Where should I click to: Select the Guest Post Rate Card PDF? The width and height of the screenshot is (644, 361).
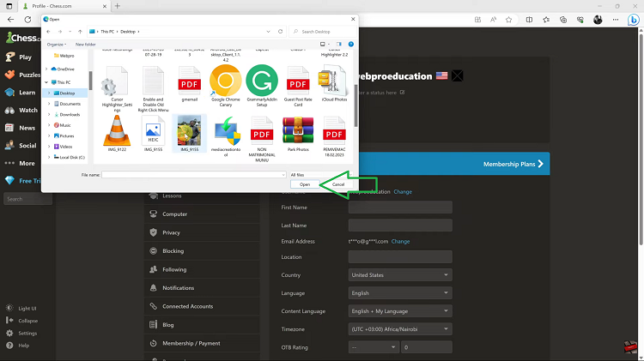click(298, 86)
